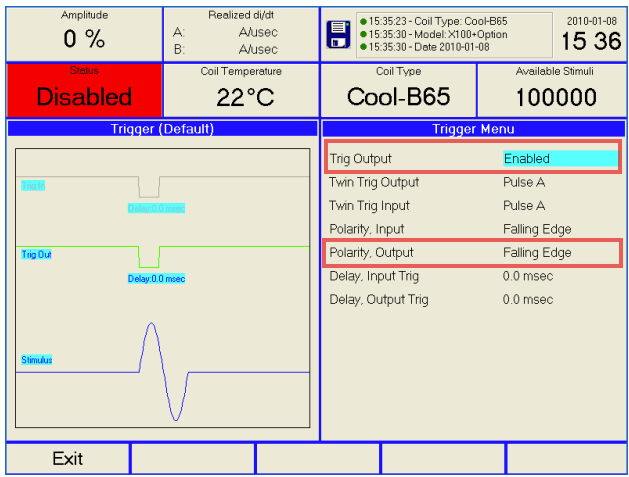Click log entry Coil Type: Cool-B65
The height and width of the screenshot is (477, 629).
click(434, 21)
